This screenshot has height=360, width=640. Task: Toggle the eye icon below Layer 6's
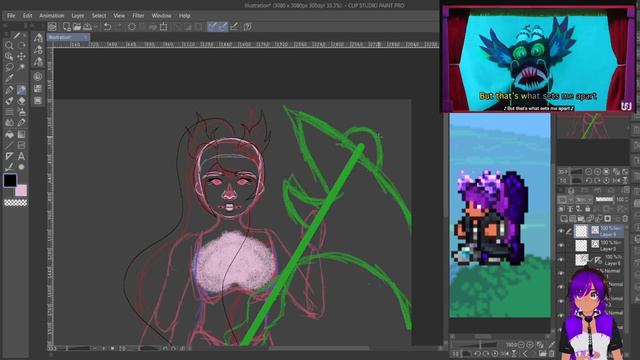[x=561, y=273]
